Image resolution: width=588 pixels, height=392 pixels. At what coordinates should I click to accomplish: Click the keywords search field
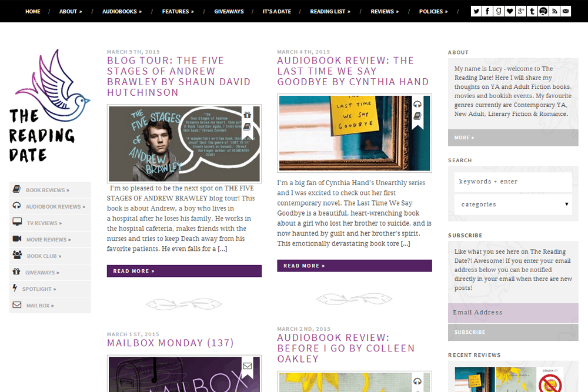pos(513,182)
